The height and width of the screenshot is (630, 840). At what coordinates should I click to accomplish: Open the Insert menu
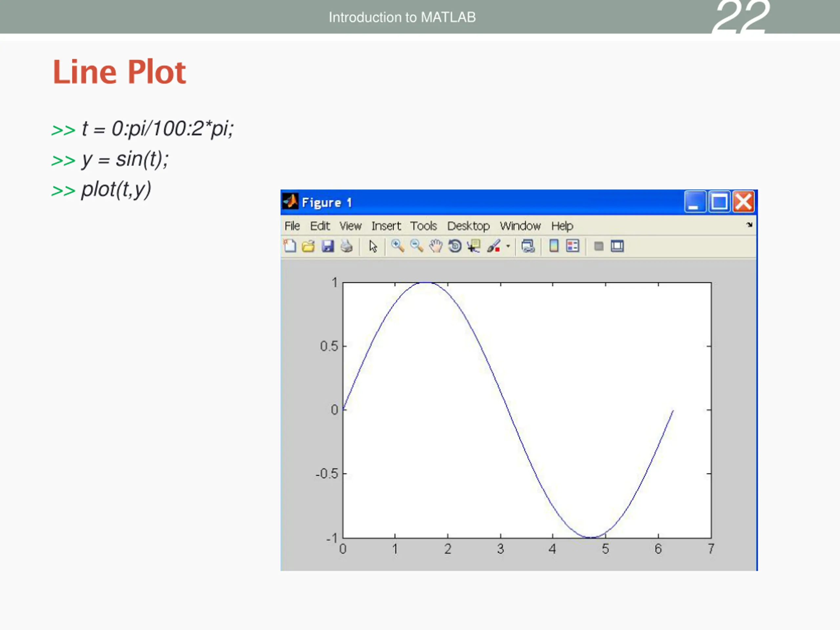386,226
